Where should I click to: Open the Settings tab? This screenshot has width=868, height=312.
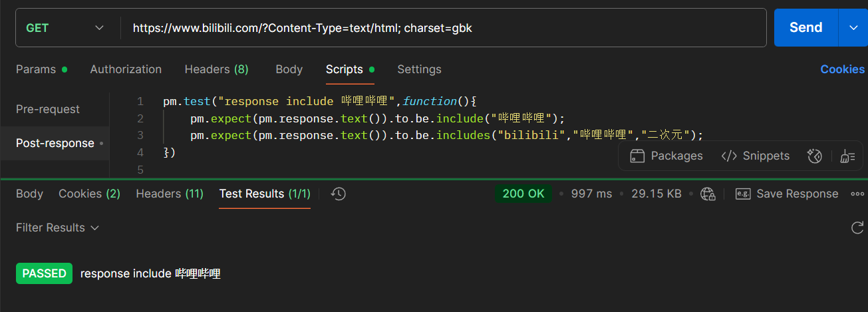click(x=419, y=69)
